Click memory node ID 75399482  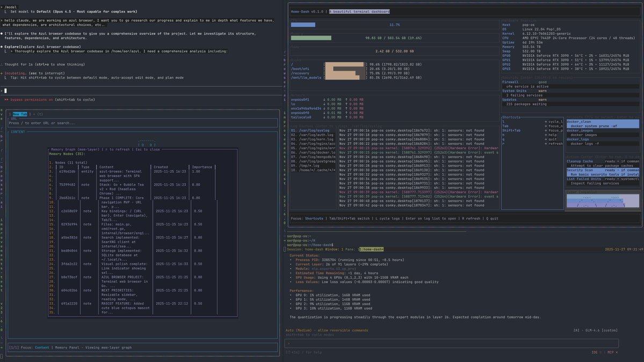(67, 185)
